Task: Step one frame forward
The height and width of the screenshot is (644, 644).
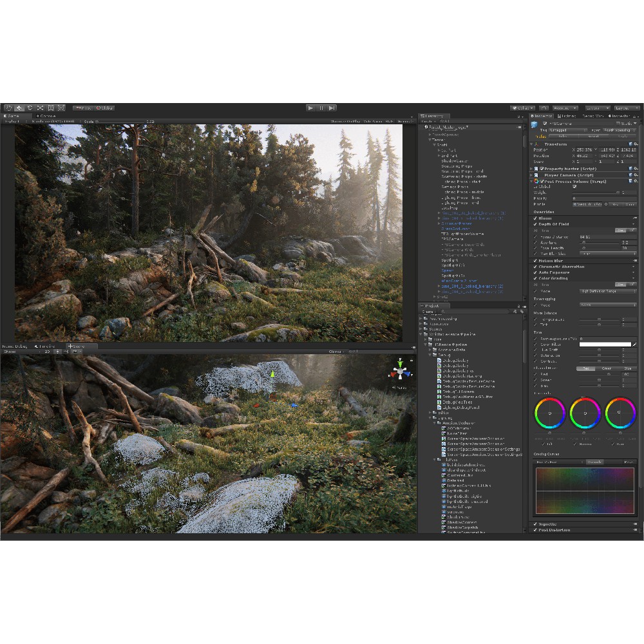Action: tap(332, 108)
